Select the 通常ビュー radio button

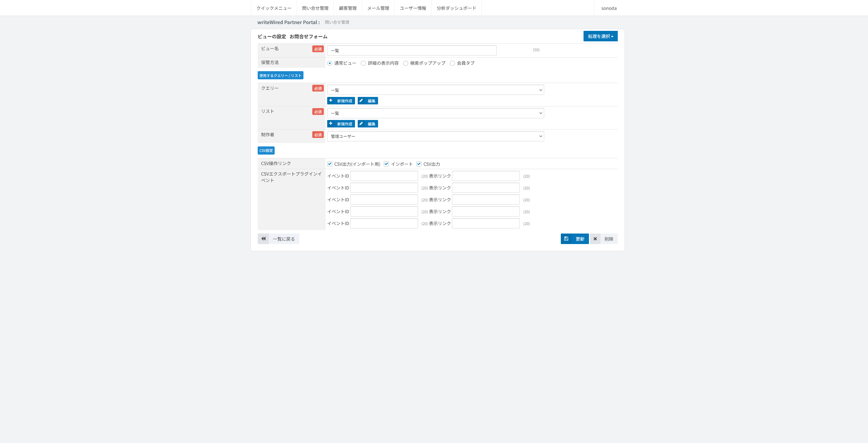coord(330,63)
